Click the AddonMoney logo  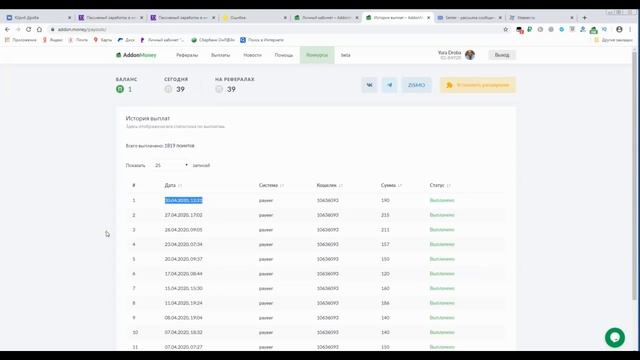click(136, 55)
